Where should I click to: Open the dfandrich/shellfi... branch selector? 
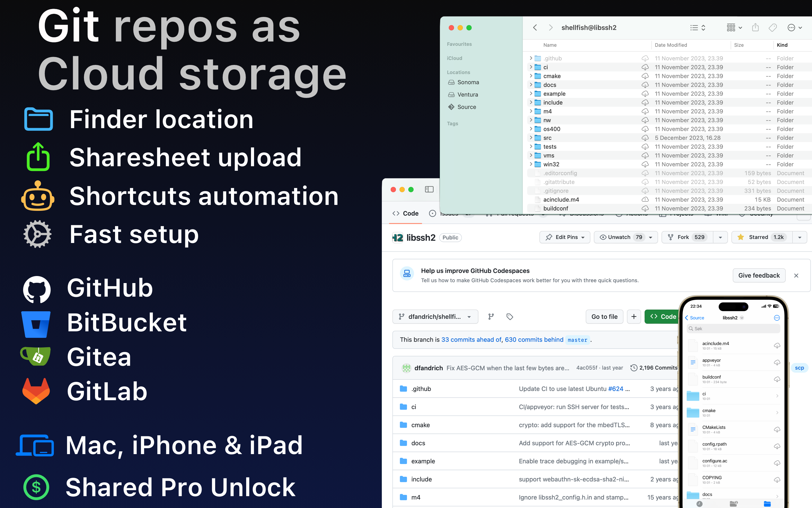(435, 316)
